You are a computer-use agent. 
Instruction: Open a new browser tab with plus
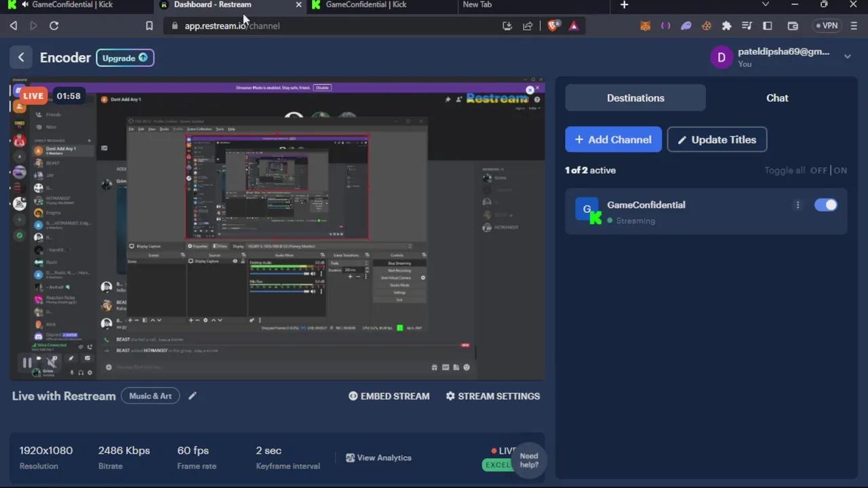625,5
